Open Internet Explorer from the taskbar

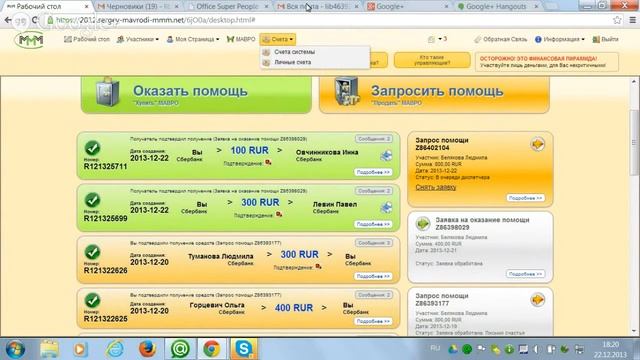pos(115,349)
